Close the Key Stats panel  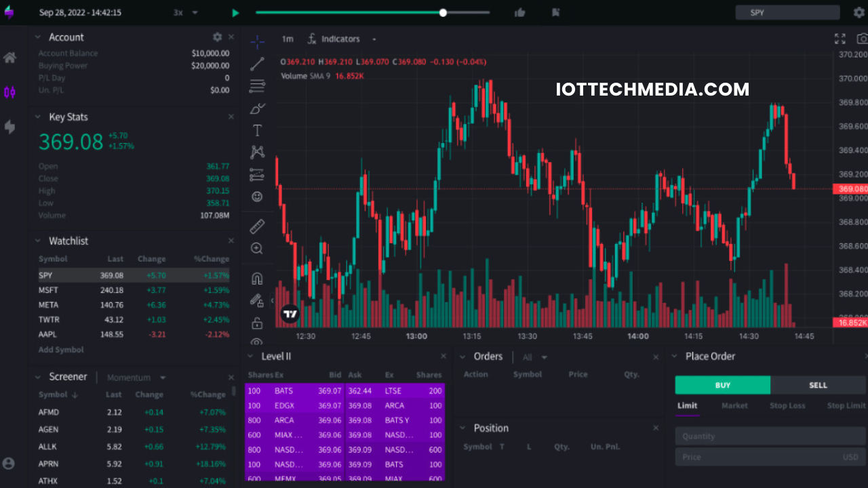(231, 117)
